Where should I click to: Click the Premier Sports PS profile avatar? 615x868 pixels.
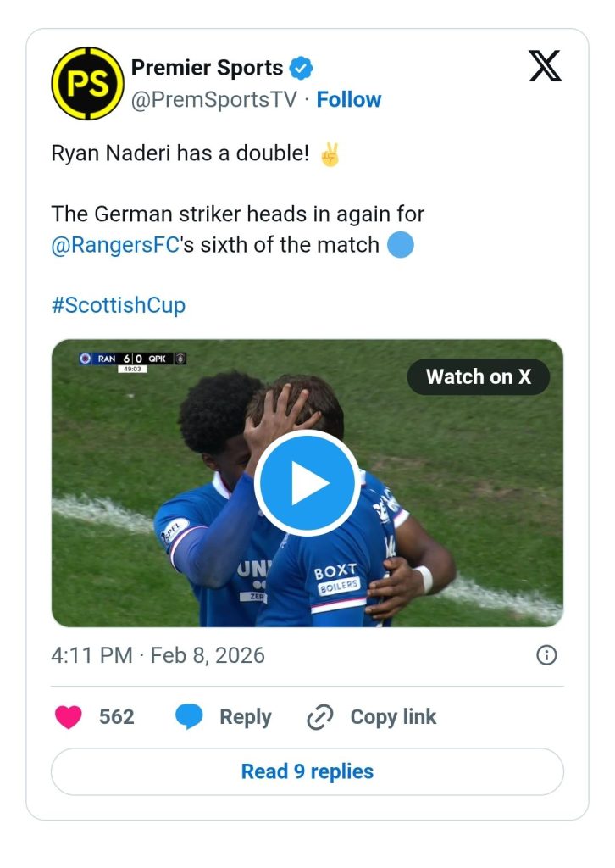[87, 83]
